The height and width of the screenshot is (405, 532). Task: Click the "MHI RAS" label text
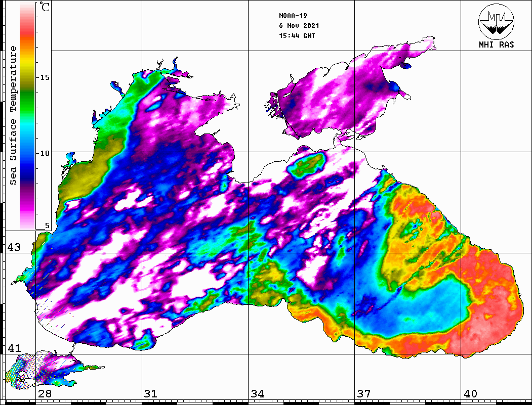point(497,44)
